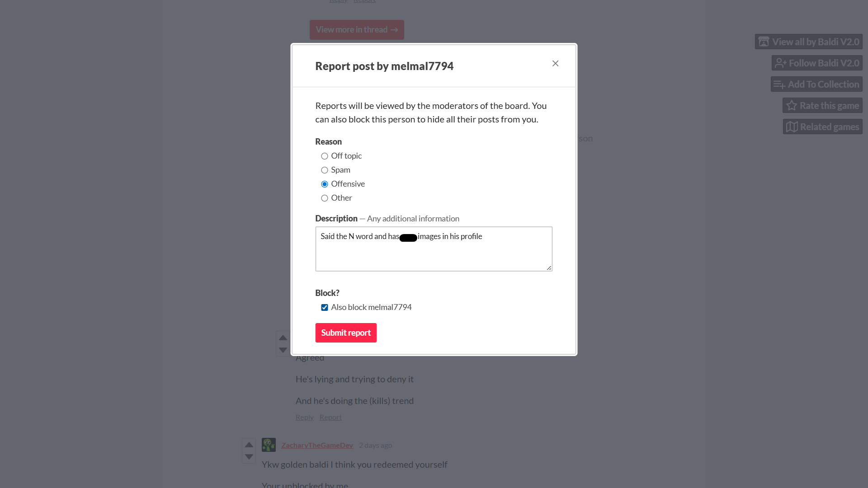The height and width of the screenshot is (488, 868).
Task: Pick the Other reason radio button
Action: pos(325,198)
